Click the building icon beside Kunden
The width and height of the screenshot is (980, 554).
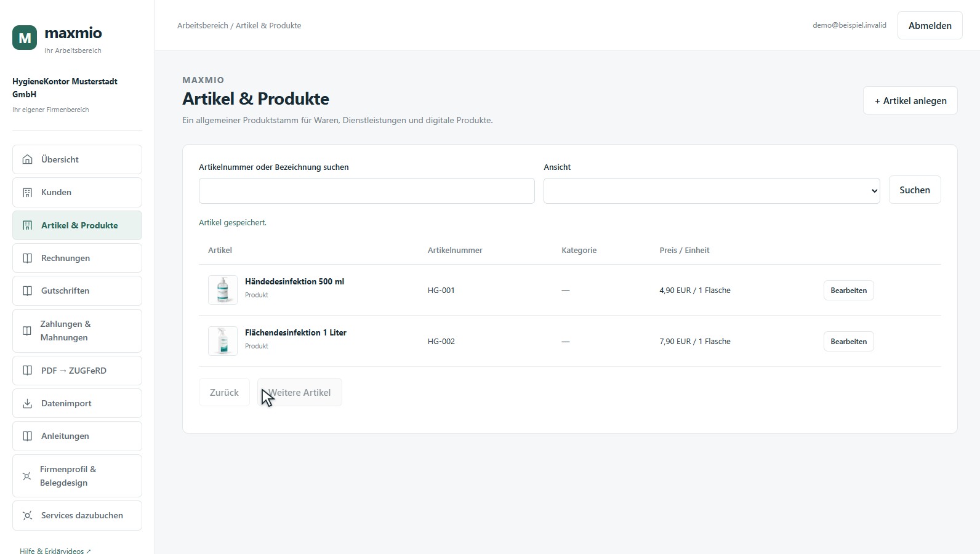27,192
